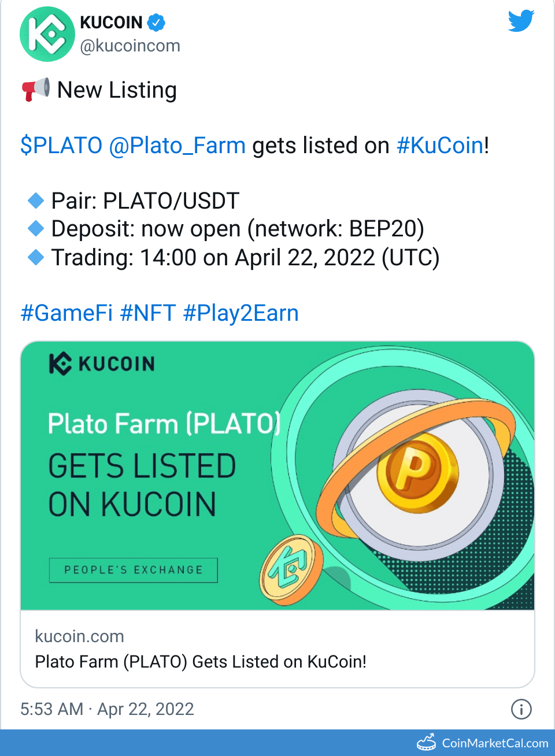Open the #Play2Earn hashtag
The width and height of the screenshot is (555, 756).
(x=240, y=313)
